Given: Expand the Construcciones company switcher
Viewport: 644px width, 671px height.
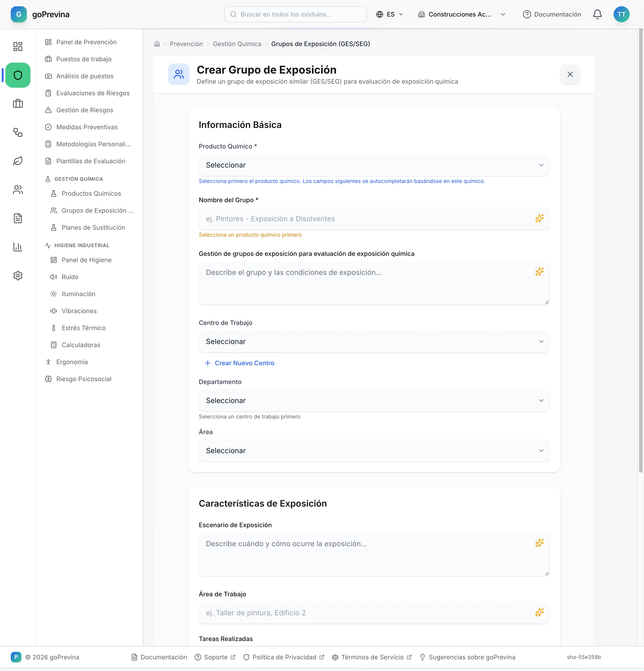Looking at the screenshot, I should point(462,14).
